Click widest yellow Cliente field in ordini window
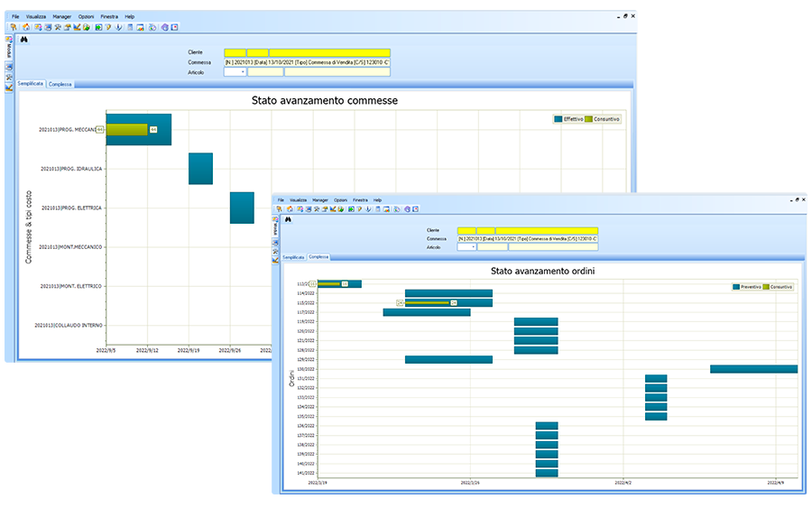 click(547, 230)
